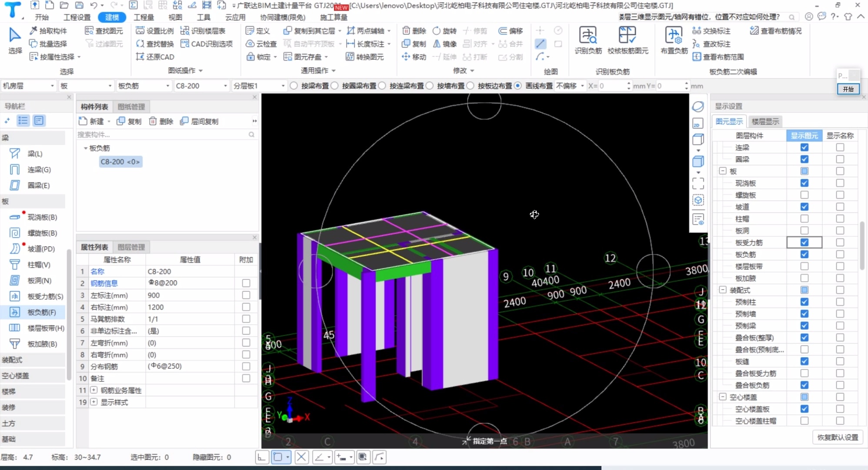This screenshot has height=470, width=868.
Task: Enable 柱帽 display checkbox
Action: [804, 218]
